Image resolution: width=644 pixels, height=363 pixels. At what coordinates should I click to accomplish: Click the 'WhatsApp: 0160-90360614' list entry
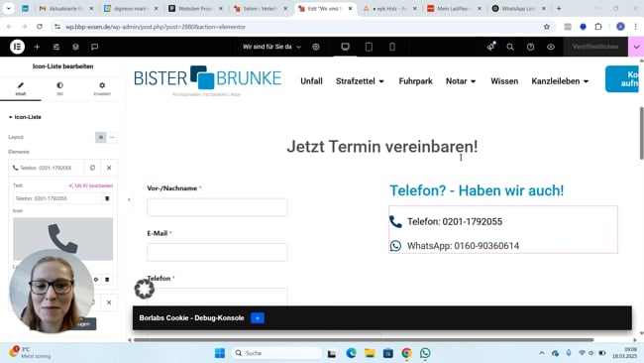[463, 246]
